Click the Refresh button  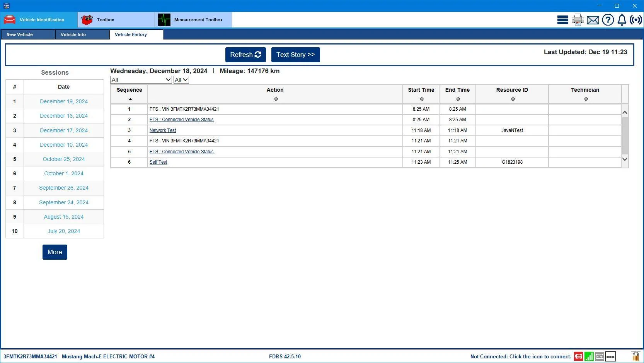pyautogui.click(x=245, y=55)
